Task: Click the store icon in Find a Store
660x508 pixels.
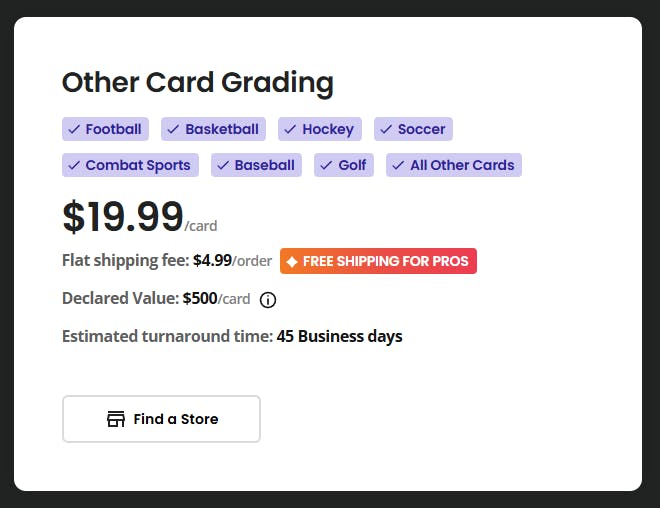Action: click(116, 419)
